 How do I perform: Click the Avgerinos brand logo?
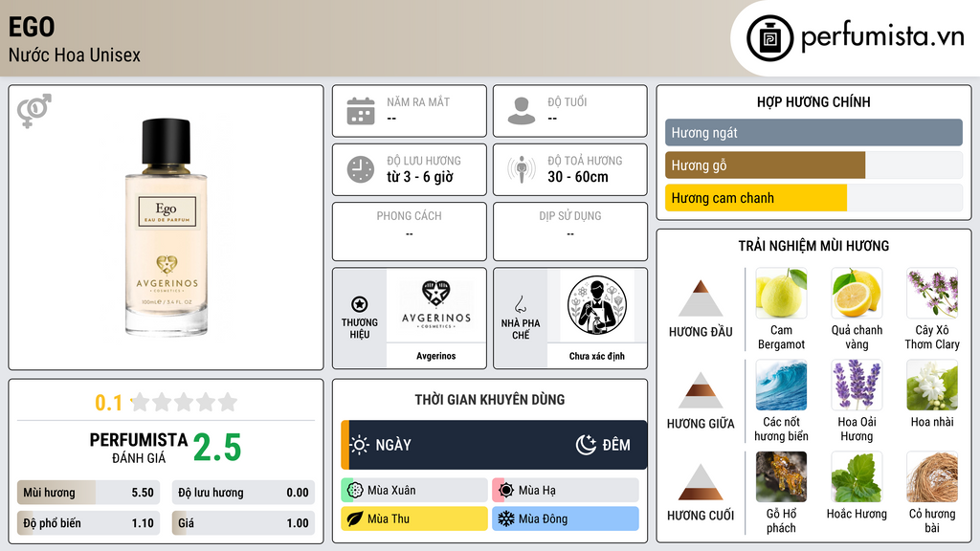[x=436, y=305]
